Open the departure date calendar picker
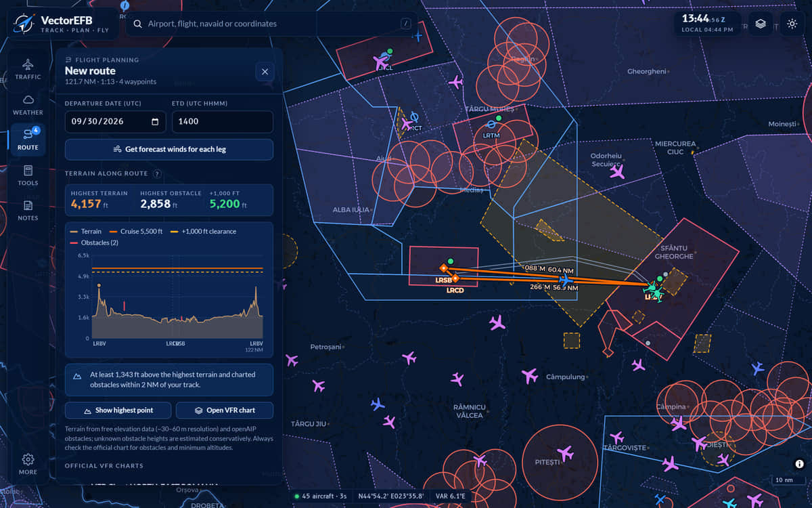812x508 pixels. pyautogui.click(x=155, y=122)
